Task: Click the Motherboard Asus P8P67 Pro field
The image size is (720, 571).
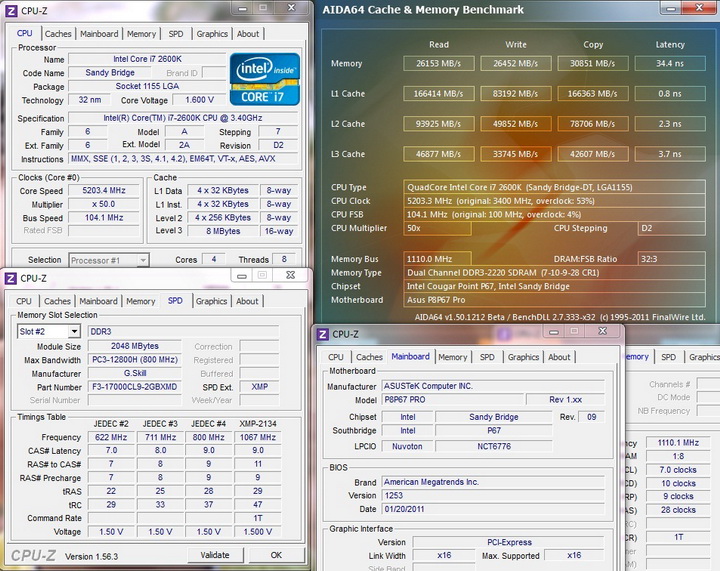Action: click(x=554, y=300)
